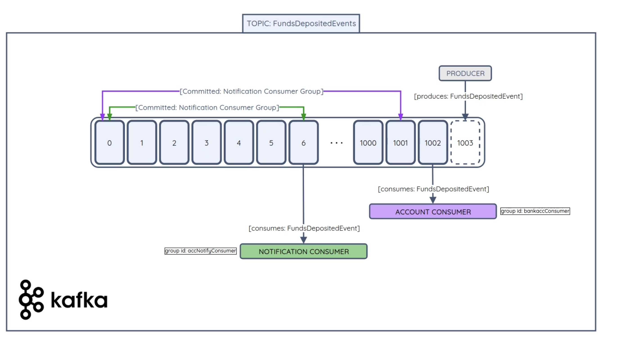Viewport: 622px width, 364px height.
Task: Click the purple Committed Notification Consumer Group label
Action: [x=251, y=91]
